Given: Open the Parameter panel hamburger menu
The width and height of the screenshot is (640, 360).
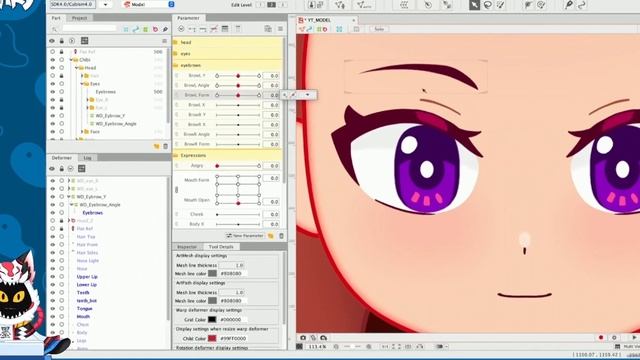Looking at the screenshot, I should [280, 29].
